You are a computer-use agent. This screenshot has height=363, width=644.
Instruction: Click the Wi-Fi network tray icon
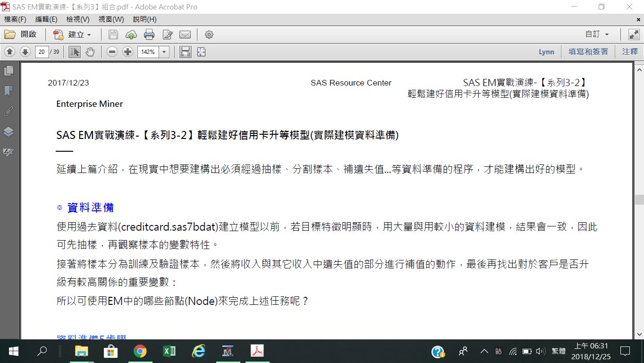[513, 351]
